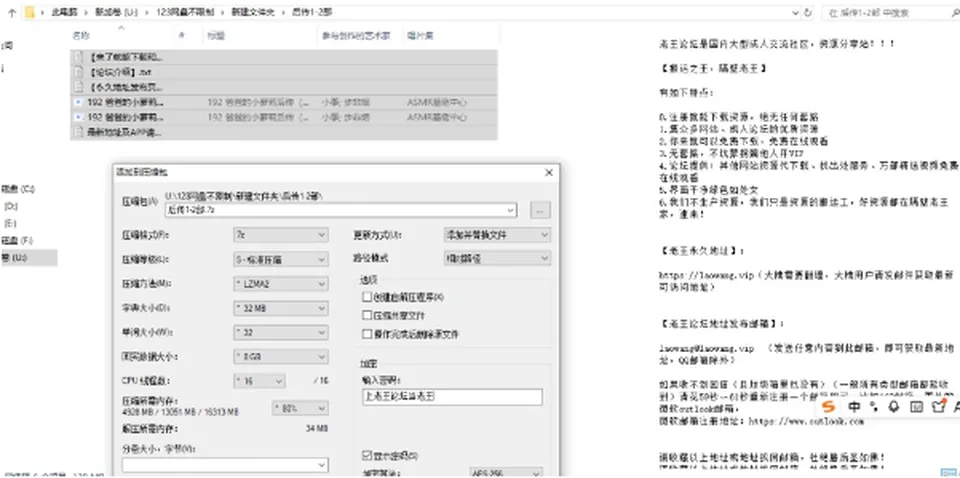Open archive name history dropdown arrow
The height and width of the screenshot is (478, 960).
pos(510,210)
